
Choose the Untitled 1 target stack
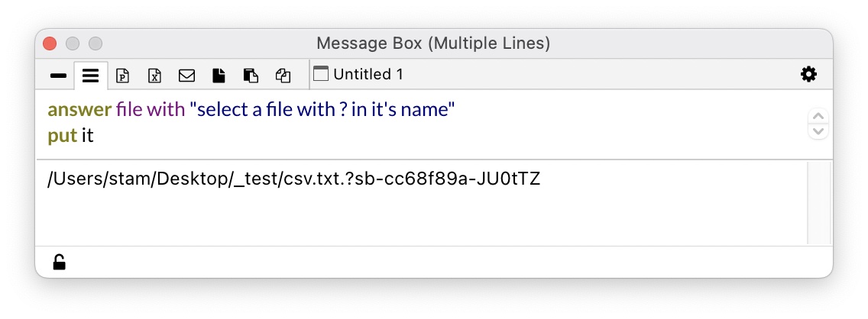[368, 74]
